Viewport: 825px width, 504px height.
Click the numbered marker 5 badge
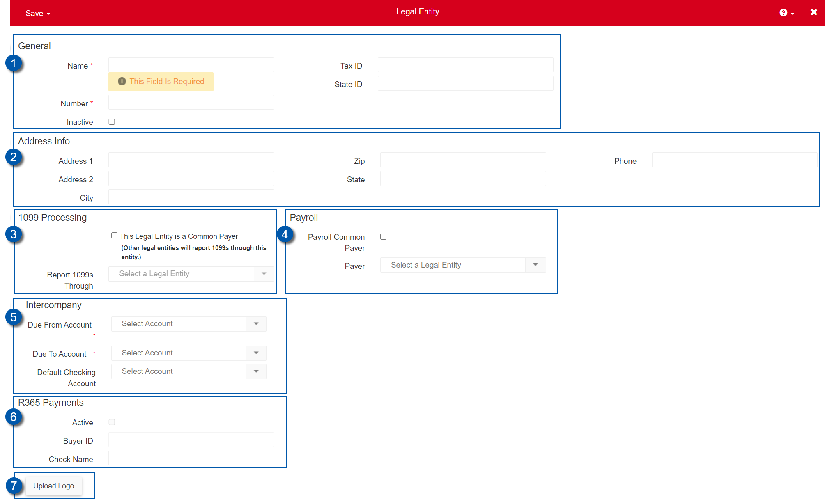[x=14, y=317]
